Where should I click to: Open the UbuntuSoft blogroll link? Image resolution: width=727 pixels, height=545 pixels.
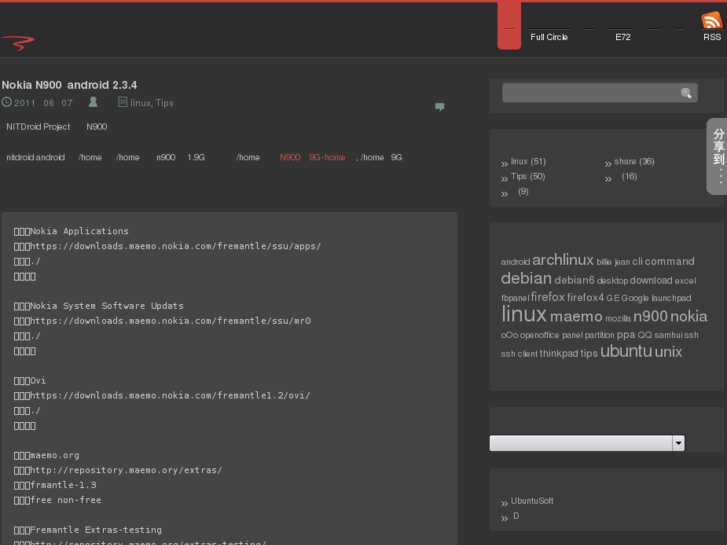532,501
